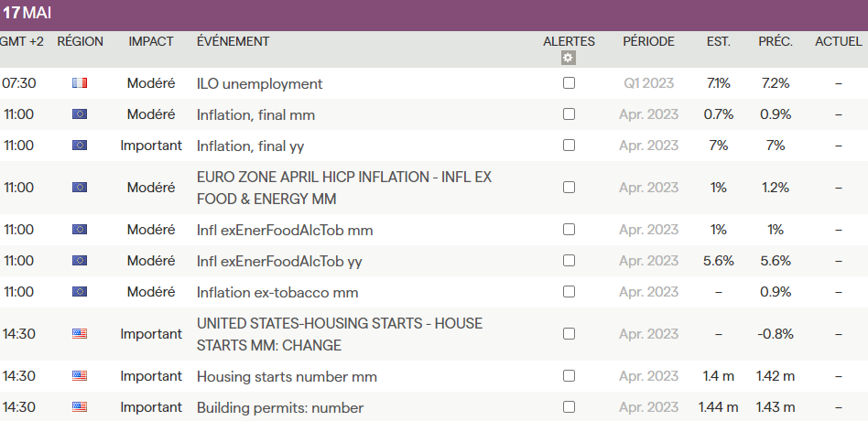Click the France flag for ILO unemployment
Viewport: 868px width, 421px height.
point(80,83)
